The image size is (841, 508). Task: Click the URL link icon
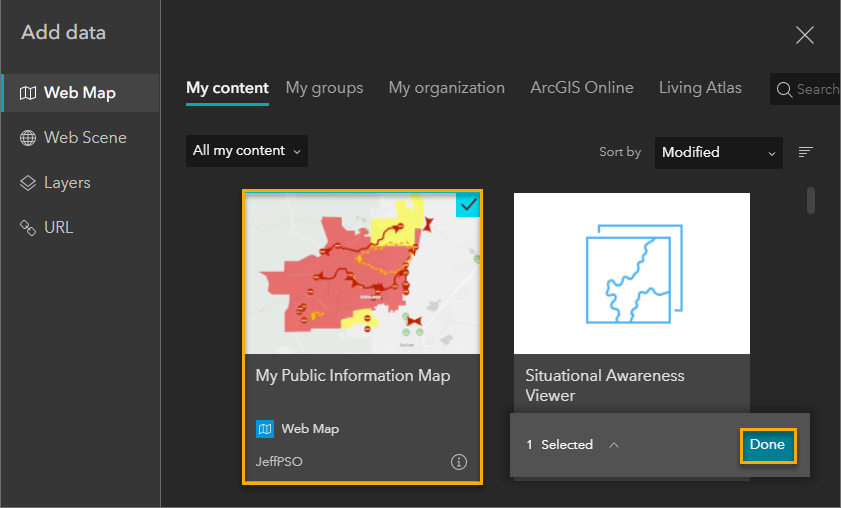tap(28, 228)
